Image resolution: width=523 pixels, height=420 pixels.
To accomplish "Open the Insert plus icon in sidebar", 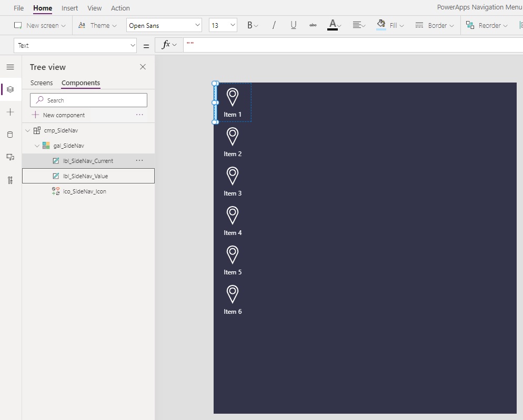I will [11, 112].
